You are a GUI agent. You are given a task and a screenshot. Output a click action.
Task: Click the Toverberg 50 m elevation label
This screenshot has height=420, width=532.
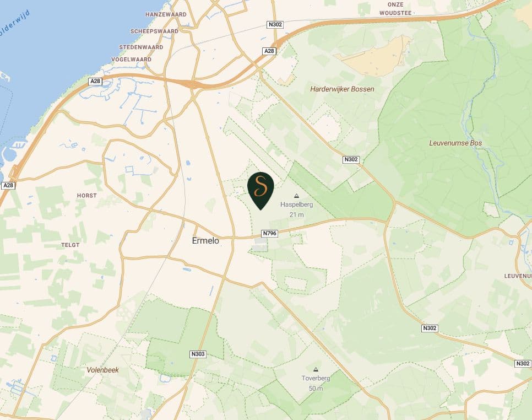(316, 388)
